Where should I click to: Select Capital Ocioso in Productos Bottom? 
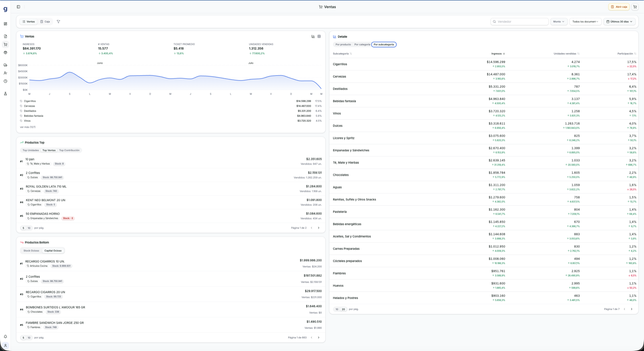(53, 251)
